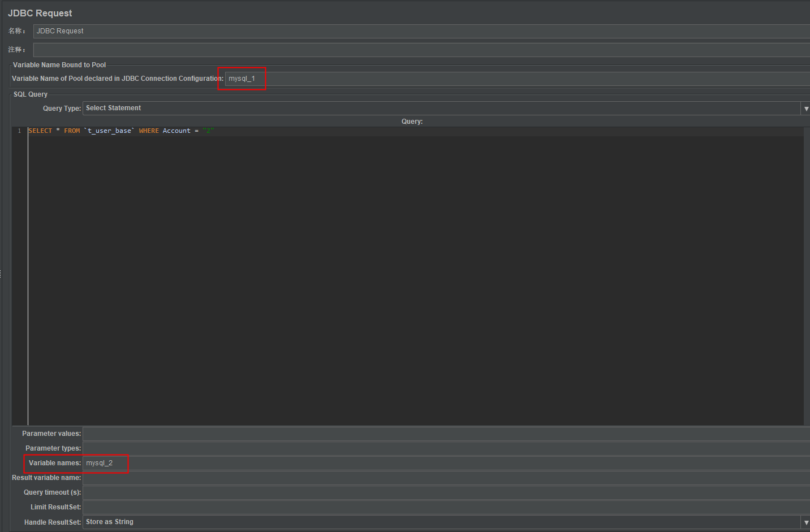Screen dimensions: 810x532
Task: Click line number 1 in editor gutter
Action: tap(19, 131)
